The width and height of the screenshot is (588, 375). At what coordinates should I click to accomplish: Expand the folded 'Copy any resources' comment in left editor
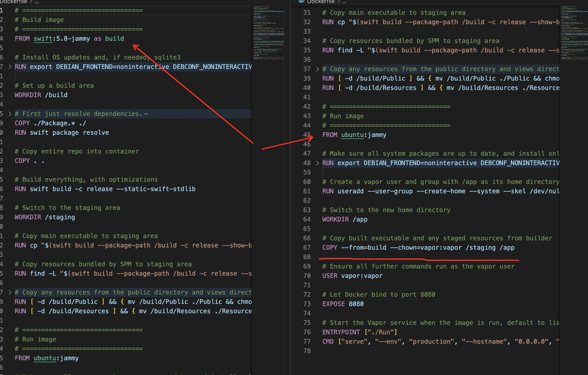coord(10,292)
